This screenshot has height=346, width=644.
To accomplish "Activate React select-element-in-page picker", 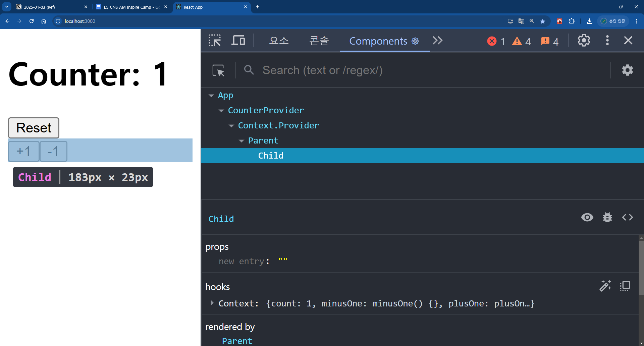I will point(218,70).
